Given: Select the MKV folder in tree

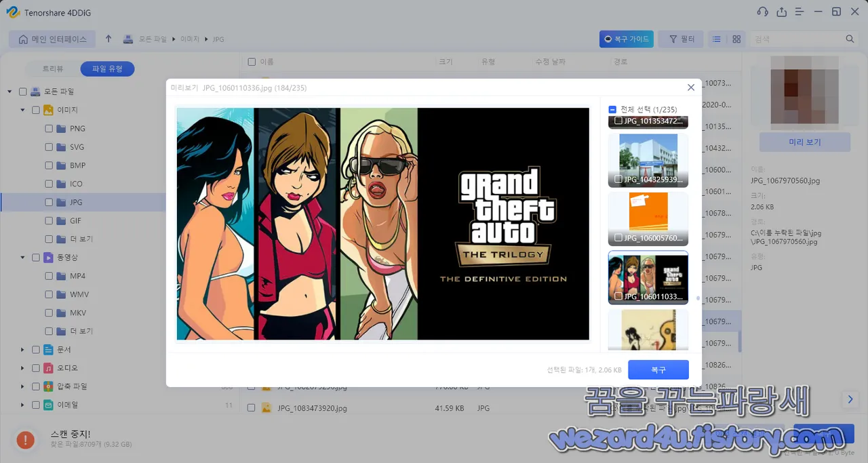Looking at the screenshot, I should click(x=77, y=313).
